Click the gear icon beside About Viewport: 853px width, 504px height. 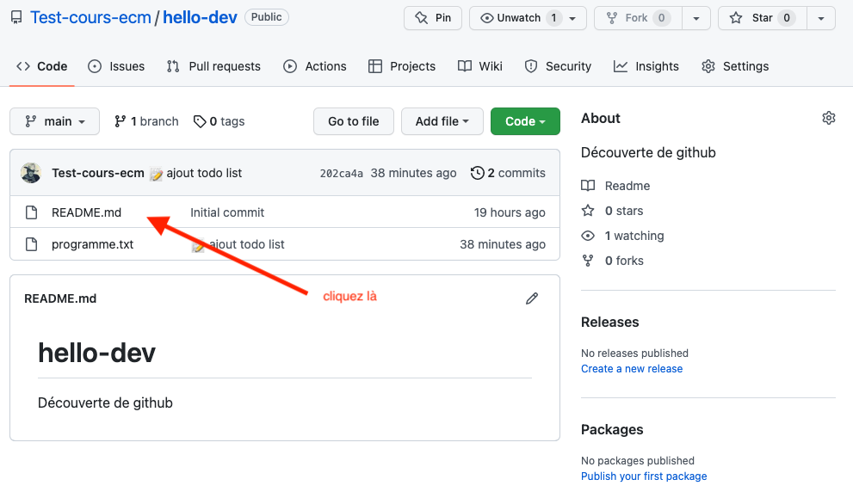point(828,118)
